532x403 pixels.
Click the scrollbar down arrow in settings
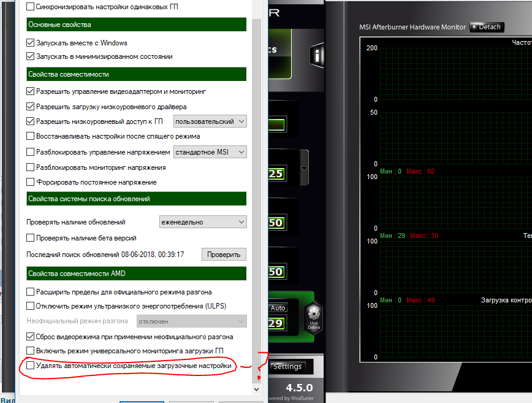[x=256, y=390]
